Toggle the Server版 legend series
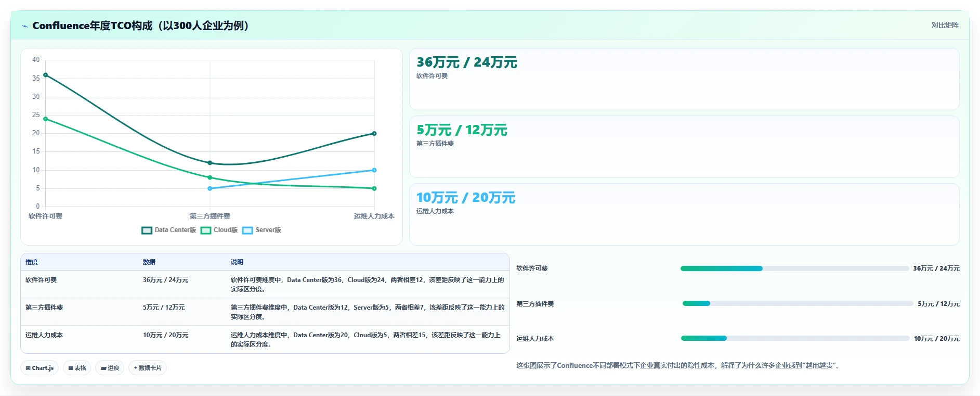This screenshot has width=980, height=396. tap(262, 230)
